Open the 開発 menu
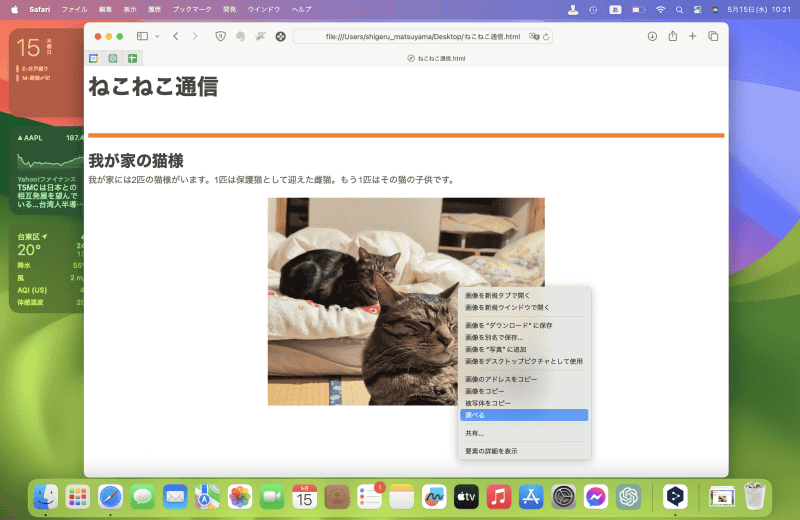This screenshot has width=800, height=520. point(230,9)
